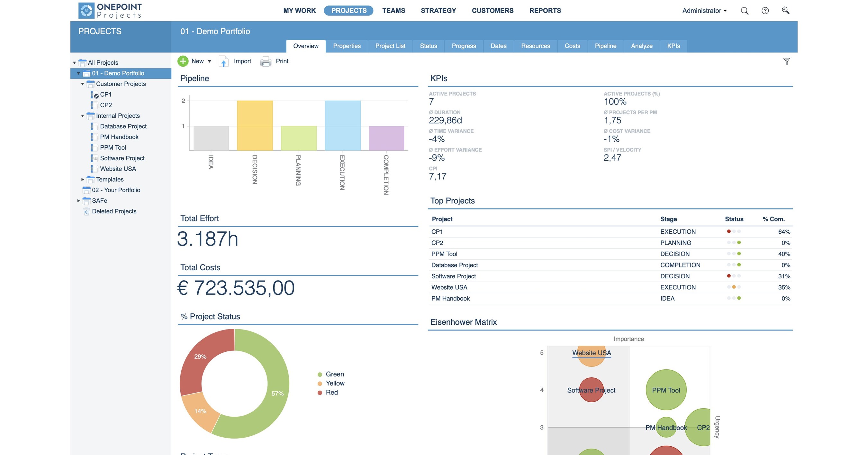
Task: Click the blue EXECUTION pipeline bar
Action: [343, 125]
